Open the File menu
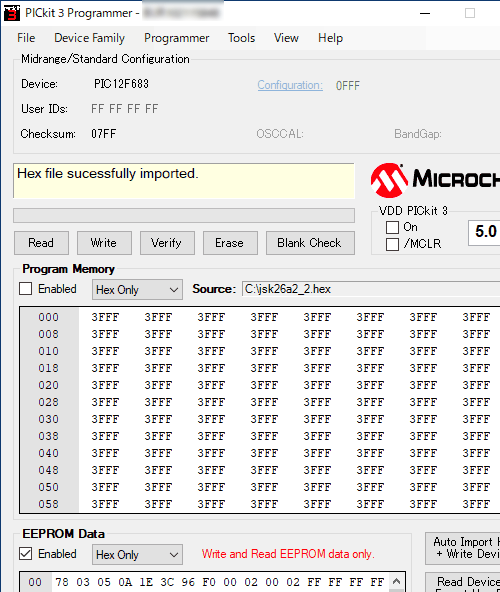 pos(26,38)
